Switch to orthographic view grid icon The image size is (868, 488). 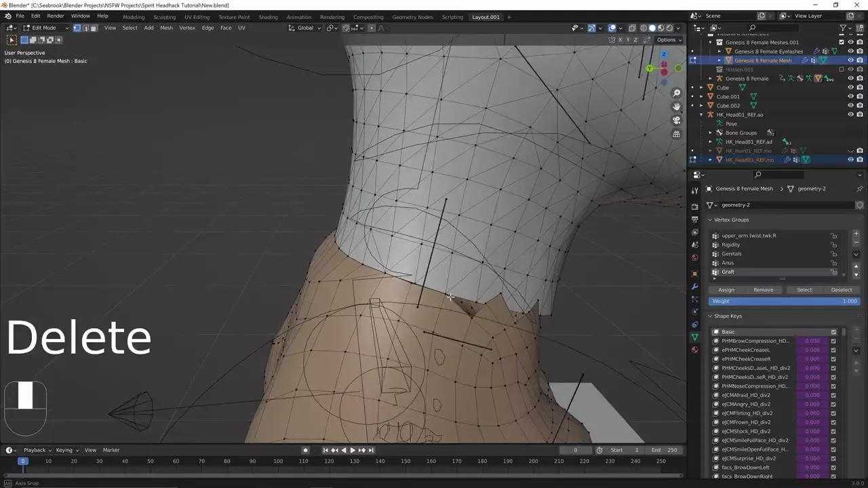pos(676,134)
